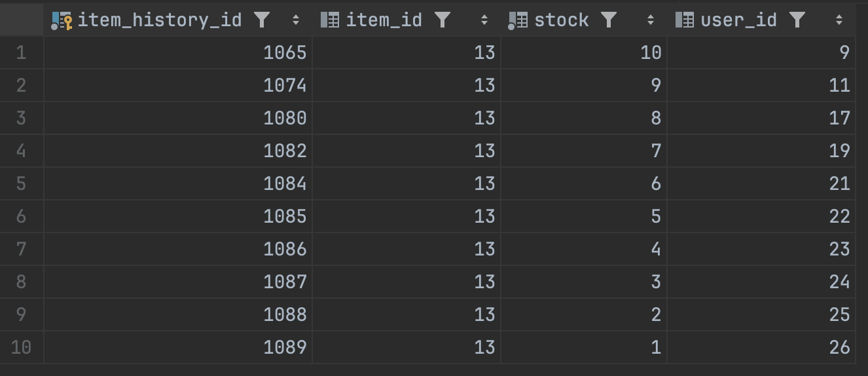Toggle sort arrows on user_id column
Viewport: 868px width, 376px height.
[x=839, y=20]
